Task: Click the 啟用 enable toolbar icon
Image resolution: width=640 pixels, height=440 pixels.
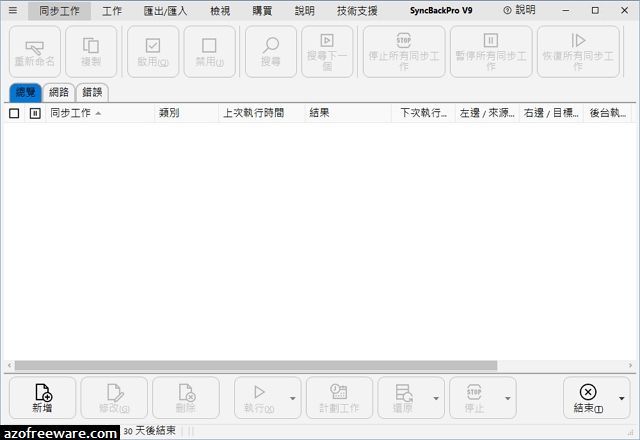Action: point(153,46)
